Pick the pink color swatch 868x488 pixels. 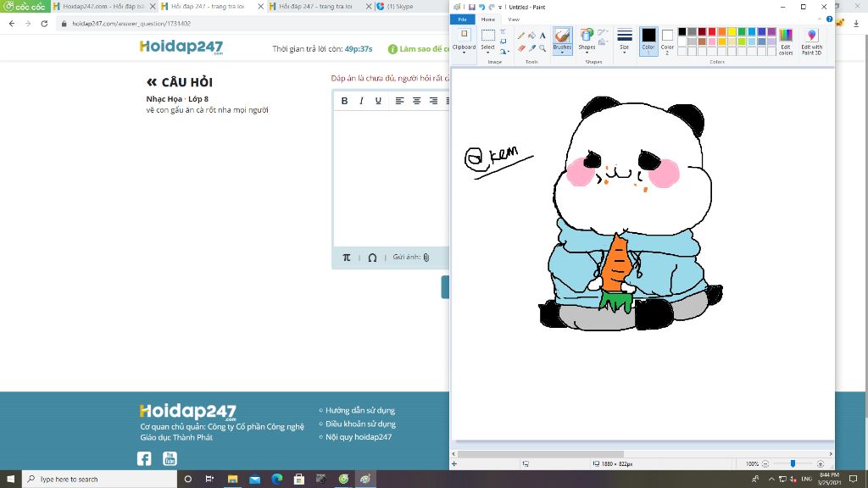tap(712, 42)
